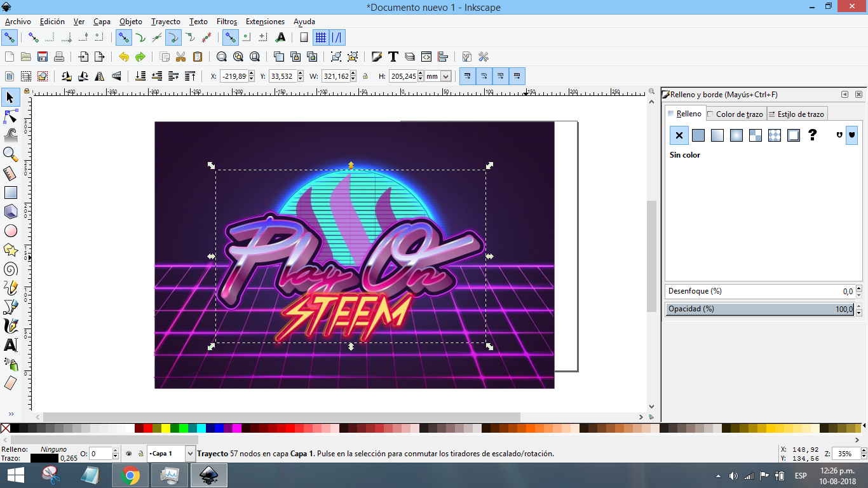
Task: Click the black stroke color indicator
Action: [x=44, y=458]
